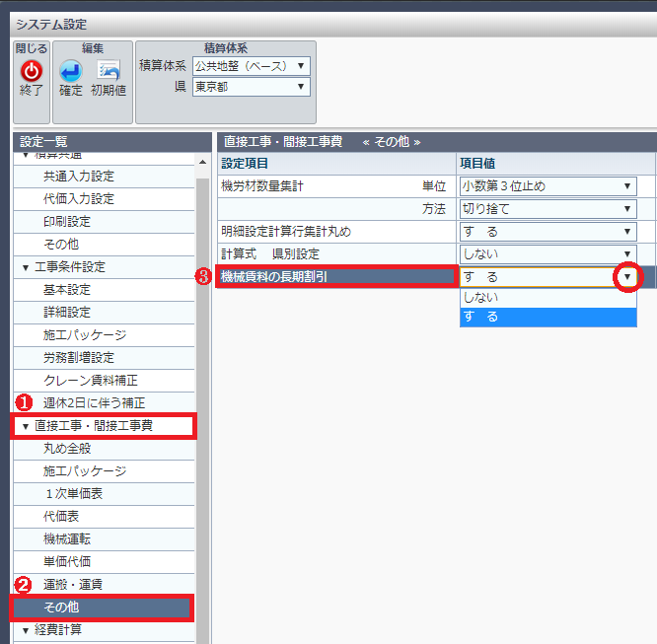The width and height of the screenshot is (657, 644).
Task: Select 機械運転 in the settings list
Action: click(x=67, y=538)
